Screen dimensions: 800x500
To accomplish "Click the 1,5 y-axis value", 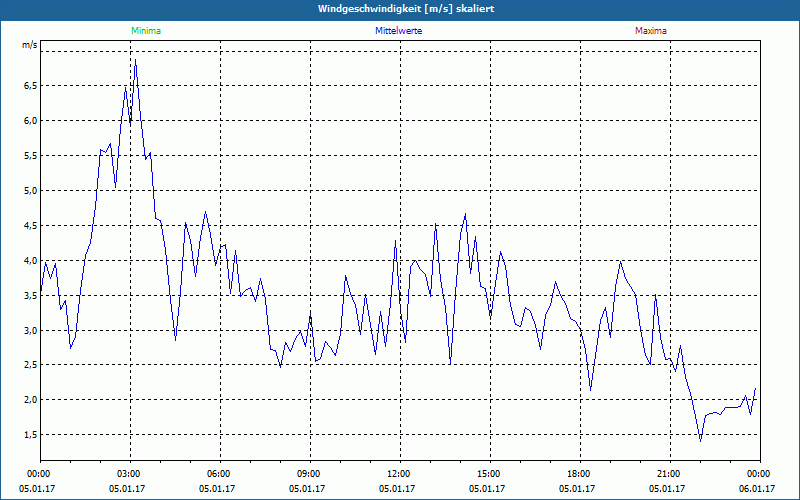I will (31, 435).
